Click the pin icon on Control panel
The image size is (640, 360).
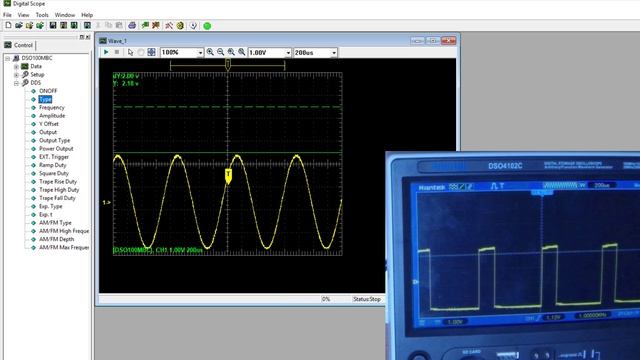tap(82, 37)
